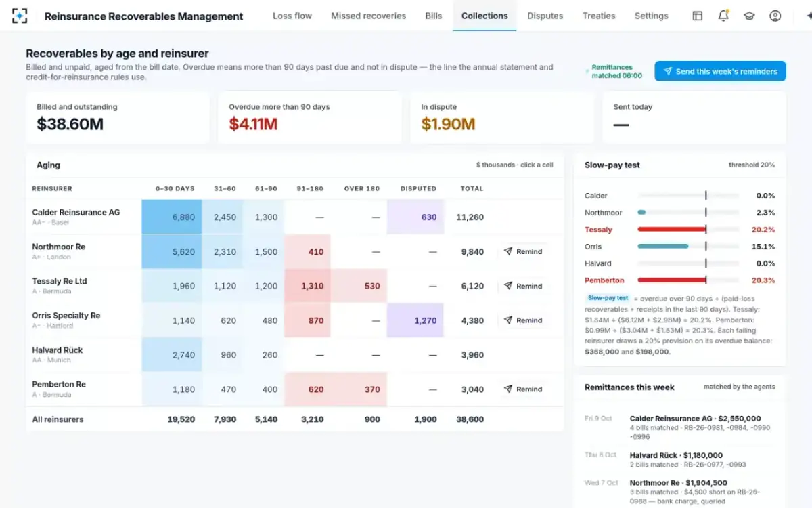The image size is (812, 508).
Task: Click Northmoor 91–180 cell 410
Action: click(308, 251)
